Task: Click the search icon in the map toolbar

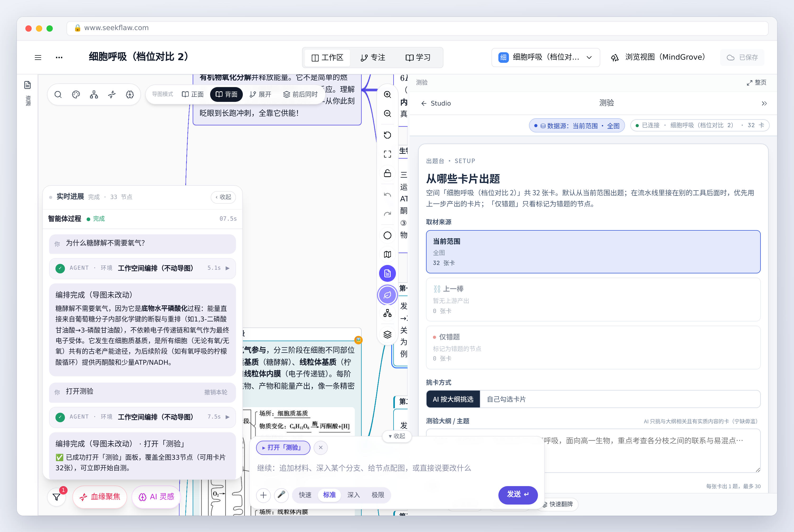Action: 58,94
